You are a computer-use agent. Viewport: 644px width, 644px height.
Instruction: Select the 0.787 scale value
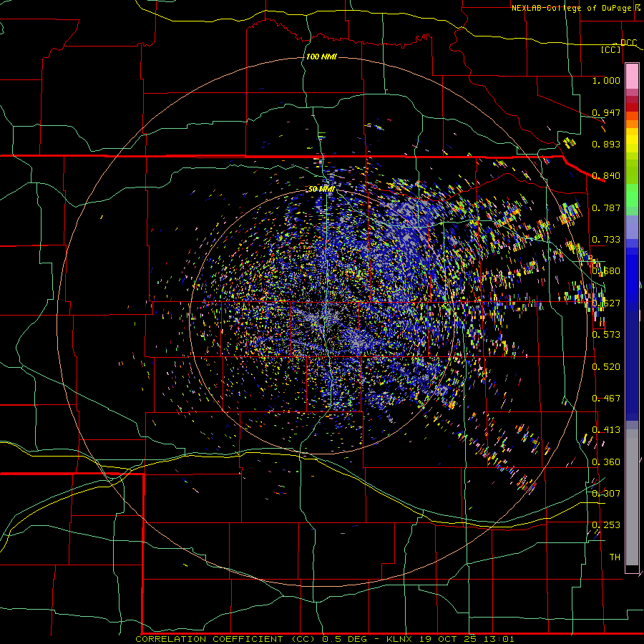coord(606,208)
